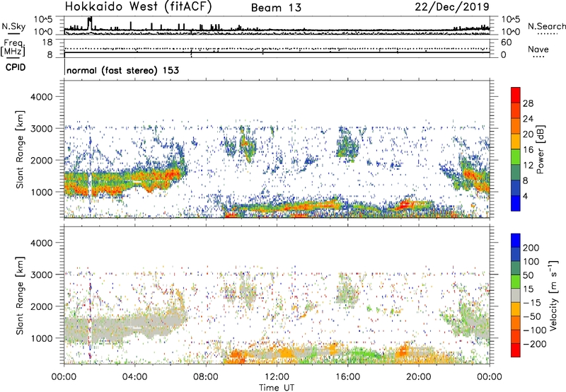Click the 'Power [dB]' colorbar label
The image size is (566, 392).
540,149
